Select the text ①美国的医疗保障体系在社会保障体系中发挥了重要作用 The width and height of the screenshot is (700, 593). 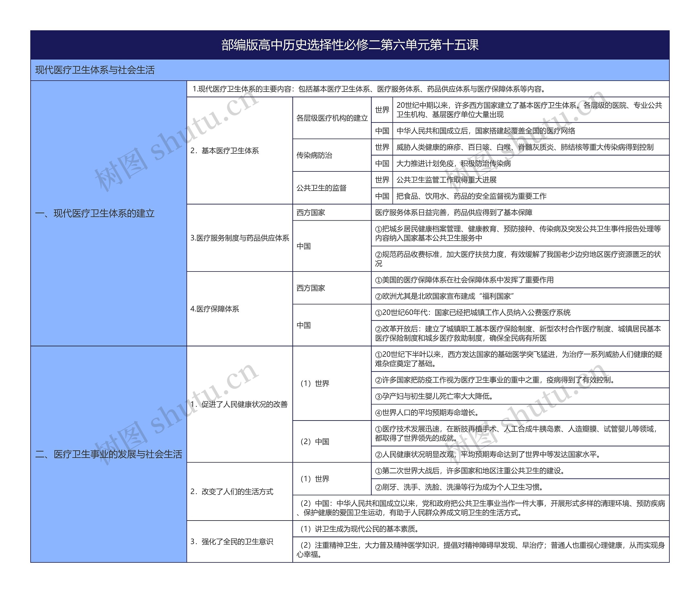click(464, 280)
